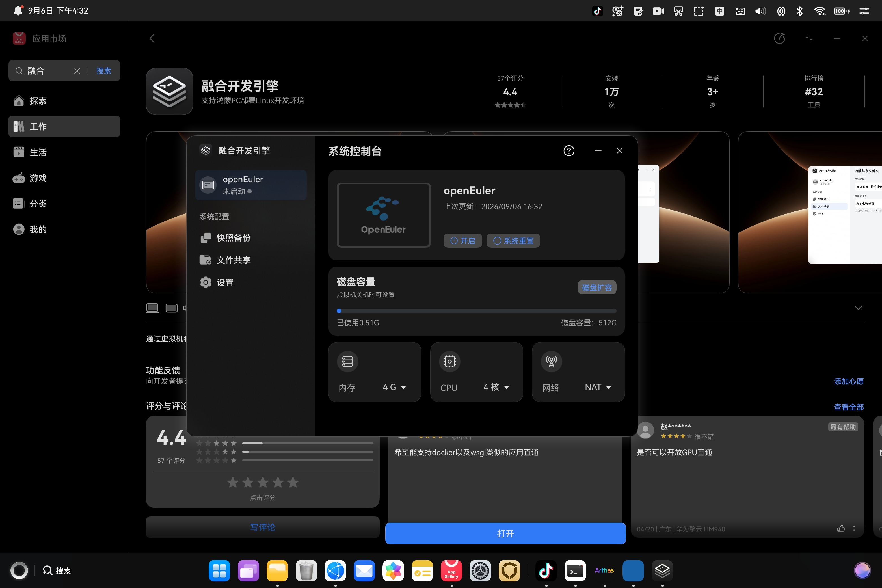
Task: Launch Arthas from the dock
Action: click(604, 571)
